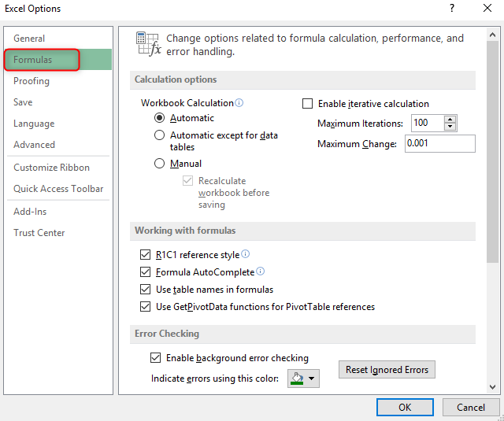This screenshot has height=421, width=504.
Task: Switch to Customize Ribbon category
Action: (x=51, y=168)
